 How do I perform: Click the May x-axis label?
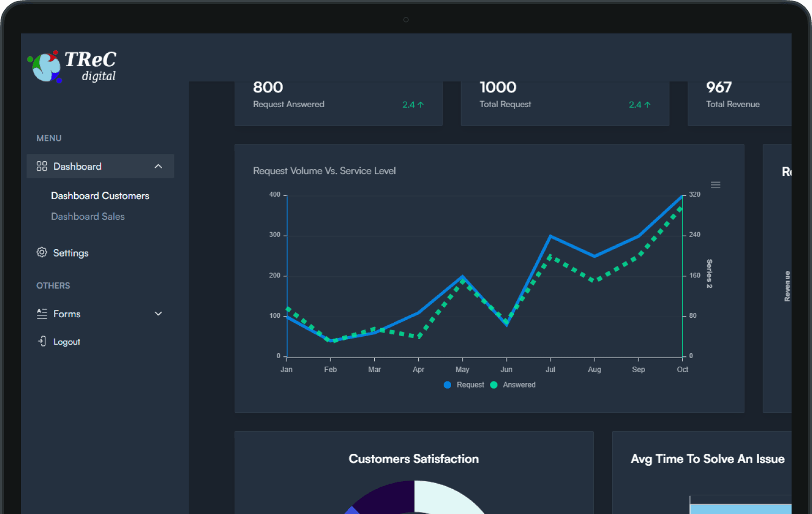coord(463,370)
